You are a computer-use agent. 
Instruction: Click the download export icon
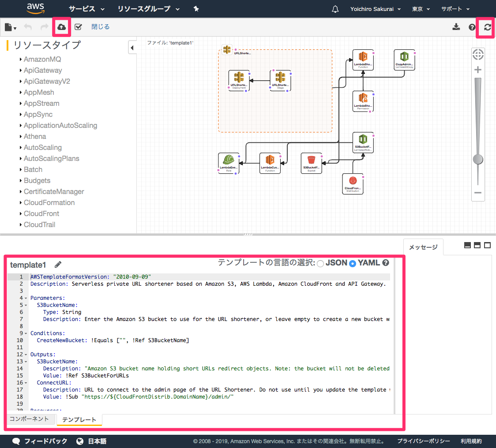tap(456, 27)
